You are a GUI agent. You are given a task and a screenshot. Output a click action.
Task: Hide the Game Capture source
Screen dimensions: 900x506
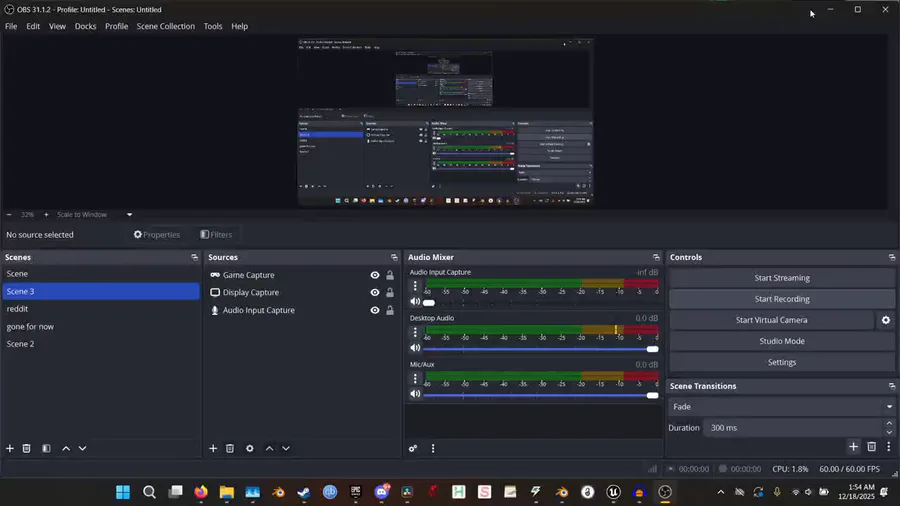[x=375, y=275]
